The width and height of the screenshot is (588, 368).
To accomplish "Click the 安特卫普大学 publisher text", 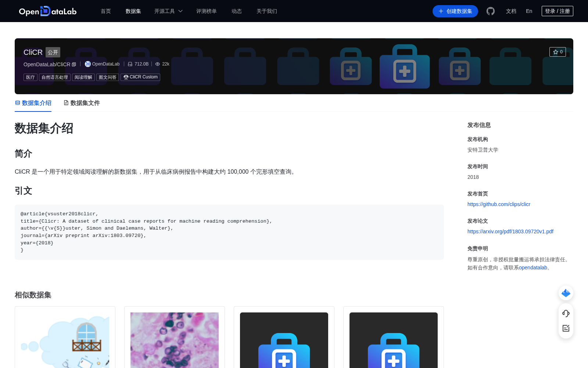I will click(483, 150).
